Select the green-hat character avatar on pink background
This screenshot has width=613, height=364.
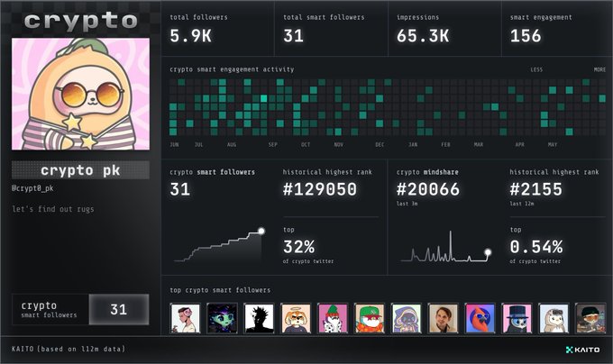click(x=333, y=318)
